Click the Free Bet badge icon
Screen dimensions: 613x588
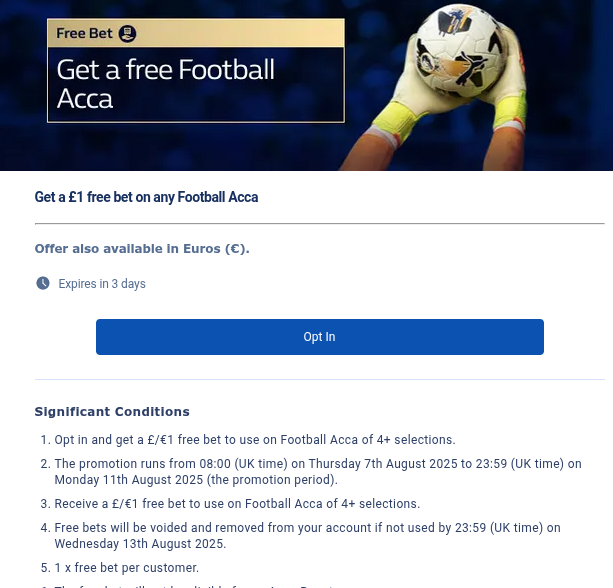click(x=127, y=34)
